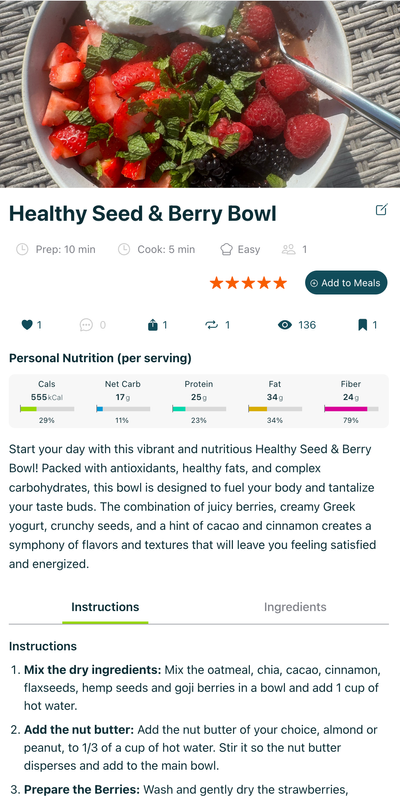The height and width of the screenshot is (800, 400).
Task: Click the chef hat difficulty icon
Action: [226, 249]
